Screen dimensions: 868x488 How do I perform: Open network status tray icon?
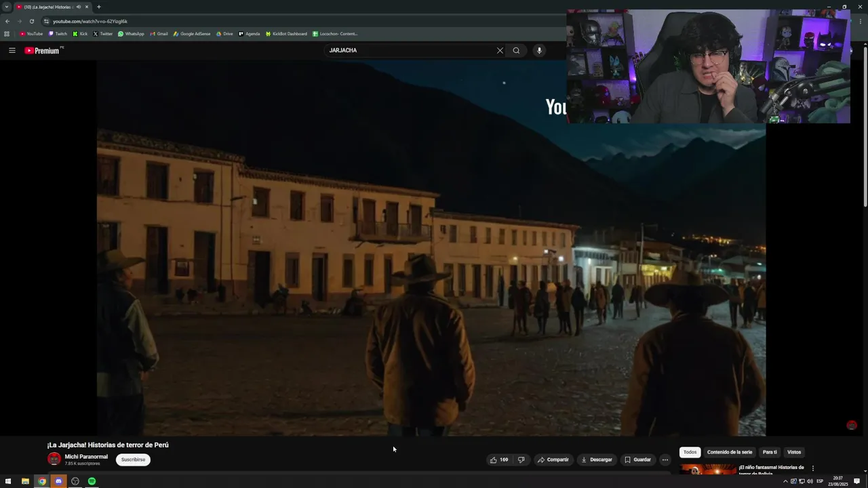[802, 481]
